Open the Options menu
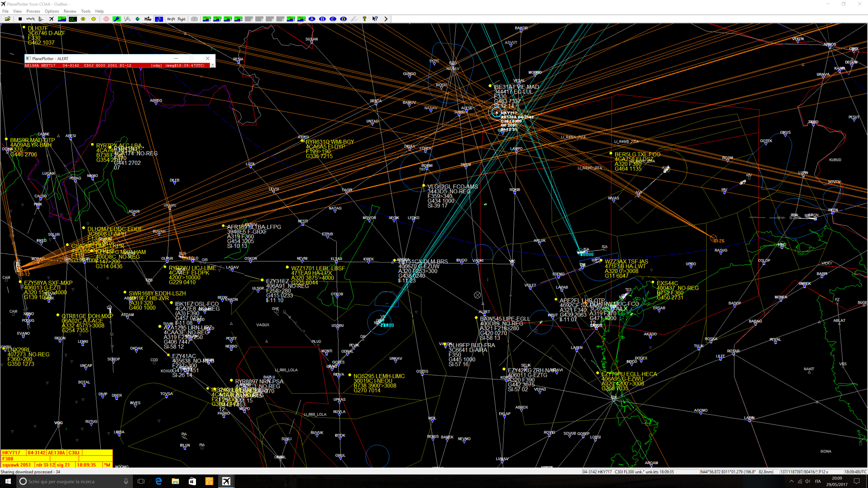 52,11
